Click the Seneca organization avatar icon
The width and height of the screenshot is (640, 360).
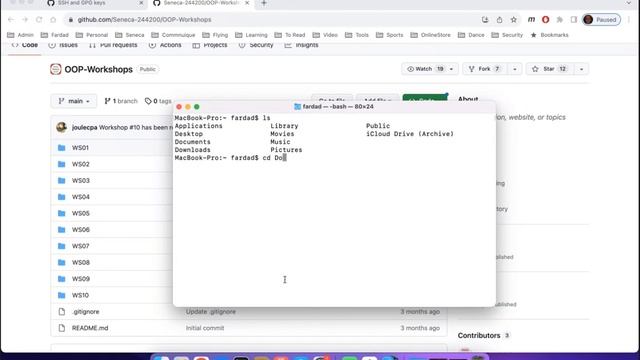(x=56, y=69)
